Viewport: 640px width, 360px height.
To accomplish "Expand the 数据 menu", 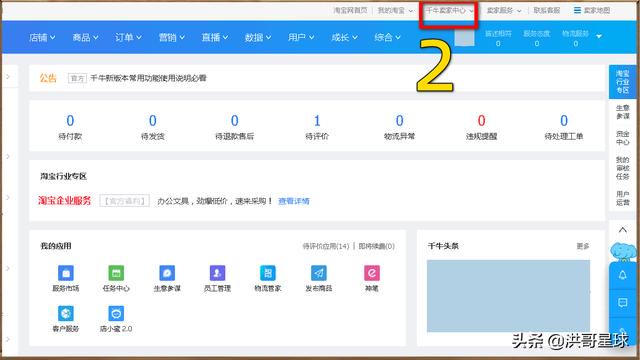I will (x=258, y=37).
